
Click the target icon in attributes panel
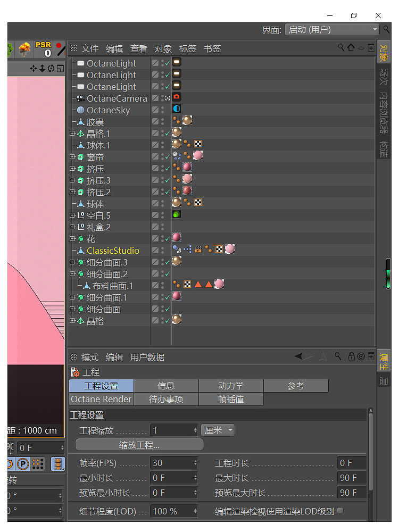coord(361,356)
